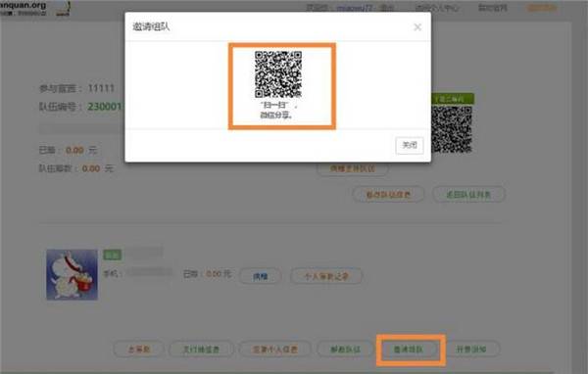Click the QR code in the invite dialog
588x374 pixels.
tap(278, 74)
